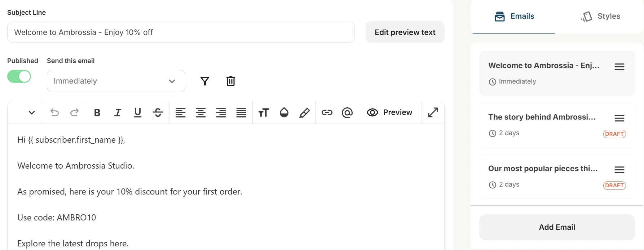Switch to the Styles tab
Viewport: 644px width, 250px height.
click(x=601, y=16)
